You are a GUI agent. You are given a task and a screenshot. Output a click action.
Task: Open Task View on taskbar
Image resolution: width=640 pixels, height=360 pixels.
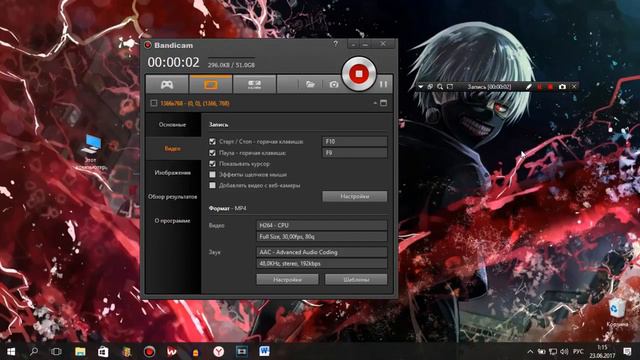click(57, 351)
